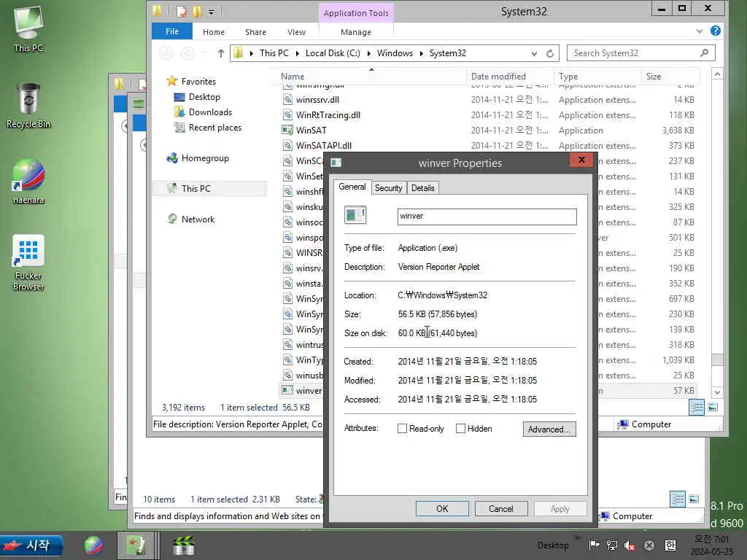Screen dimensions: 747x560
Task: Open the naenara globe icon in taskbar
Action: [94, 545]
